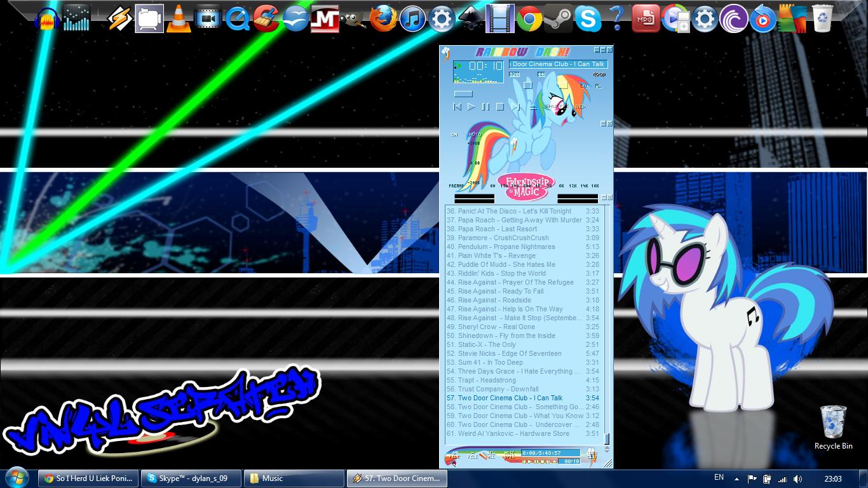Toggle Shuffle in Winamp
This screenshot has height=488, width=868.
pos(557,106)
